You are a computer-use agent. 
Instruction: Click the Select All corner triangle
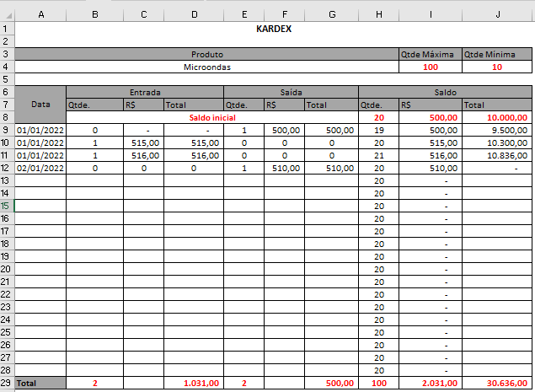[7, 14]
